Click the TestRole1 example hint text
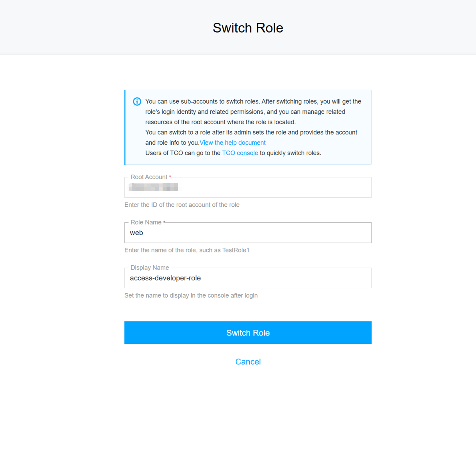Image resolution: width=476 pixels, height=454 pixels. (187, 250)
